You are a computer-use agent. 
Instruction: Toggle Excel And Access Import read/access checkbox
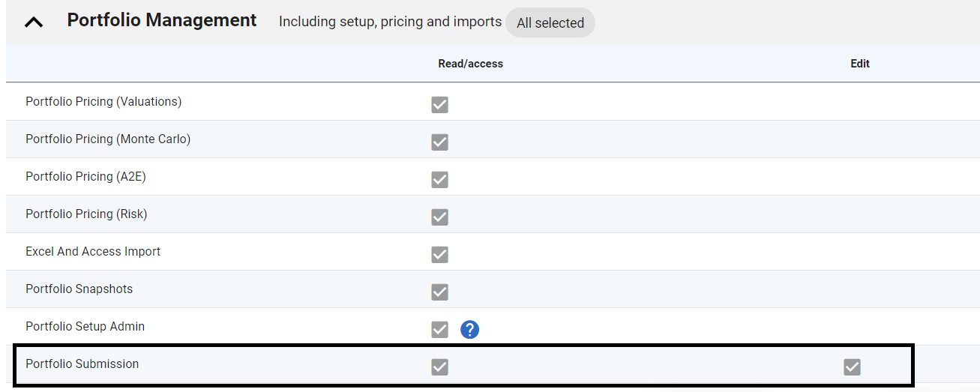coord(440,255)
